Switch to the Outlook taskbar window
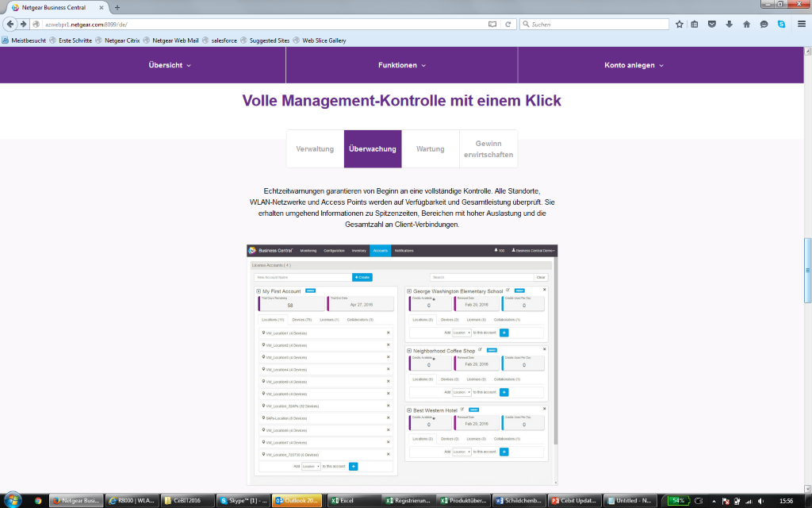Viewport: 812px width, 508px height. pos(298,501)
